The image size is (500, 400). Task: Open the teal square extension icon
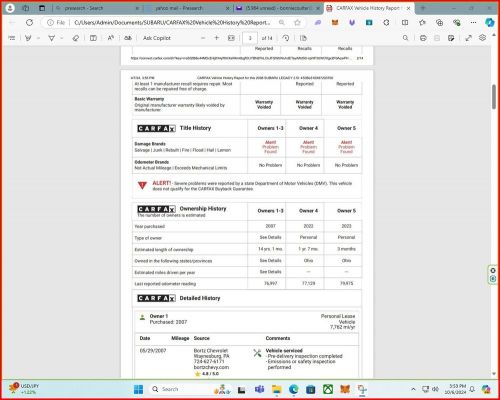pos(369,22)
